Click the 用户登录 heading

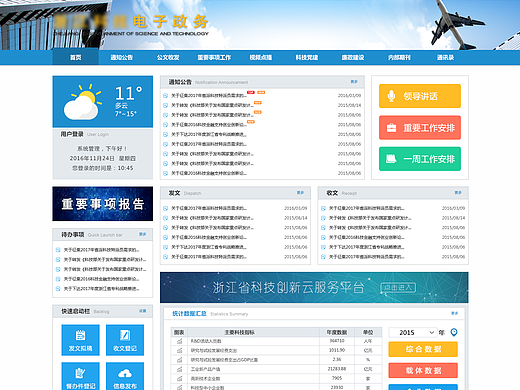coord(72,134)
